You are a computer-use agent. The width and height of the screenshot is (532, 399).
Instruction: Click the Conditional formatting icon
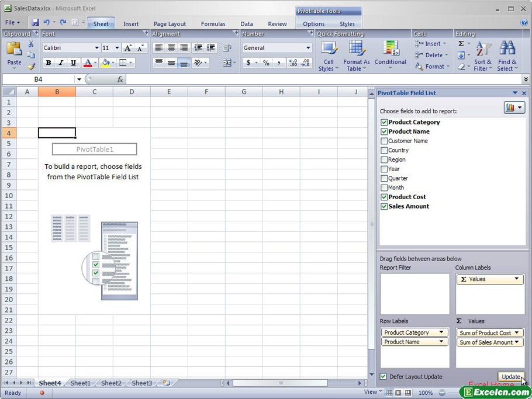point(391,56)
